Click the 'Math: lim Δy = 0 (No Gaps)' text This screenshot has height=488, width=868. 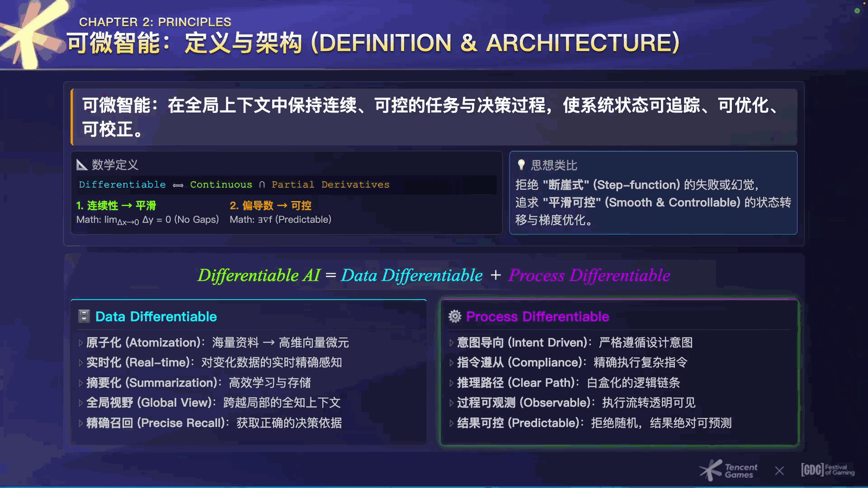pos(148,220)
